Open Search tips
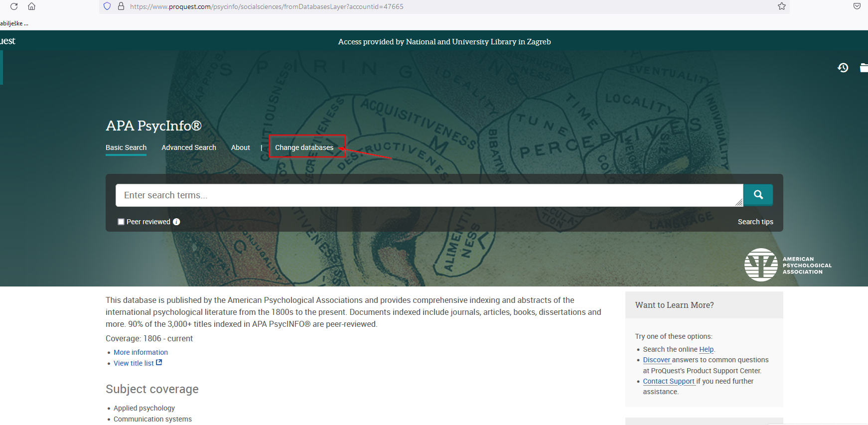The height and width of the screenshot is (425, 868). click(x=755, y=222)
